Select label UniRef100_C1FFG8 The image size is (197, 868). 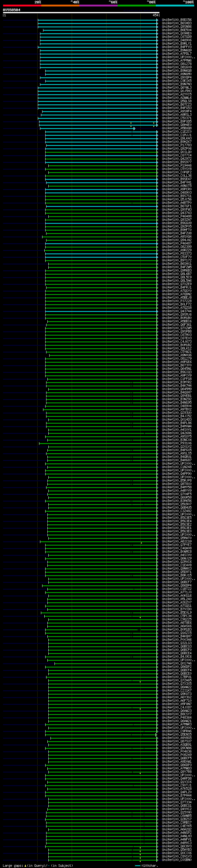pyautogui.click(x=177, y=379)
